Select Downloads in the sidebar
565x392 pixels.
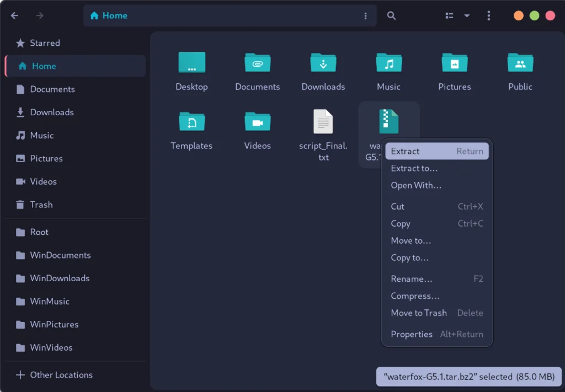tap(51, 112)
